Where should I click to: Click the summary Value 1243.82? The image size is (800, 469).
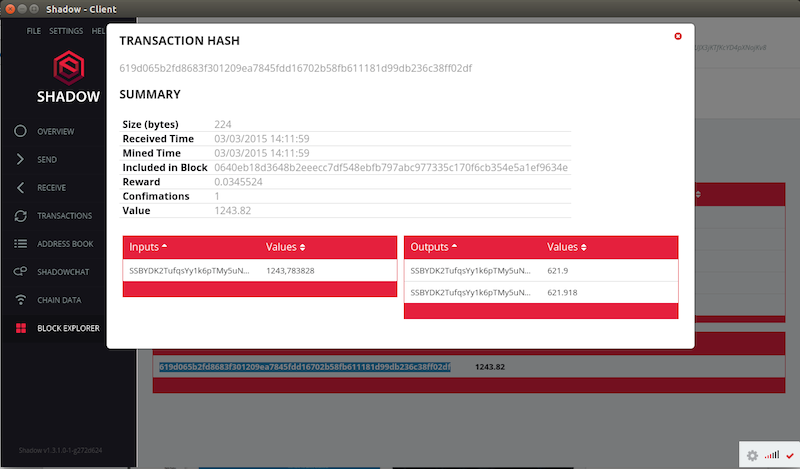233,210
